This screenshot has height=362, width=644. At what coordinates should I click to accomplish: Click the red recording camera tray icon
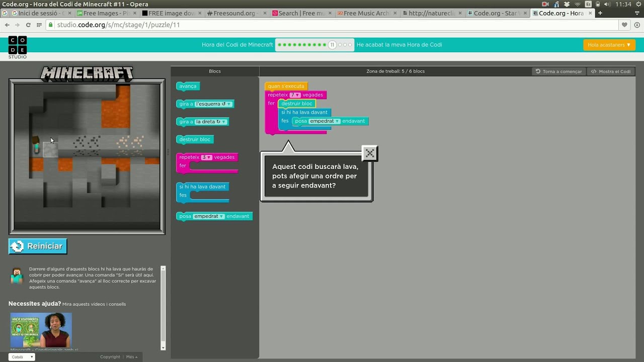tap(545, 4)
